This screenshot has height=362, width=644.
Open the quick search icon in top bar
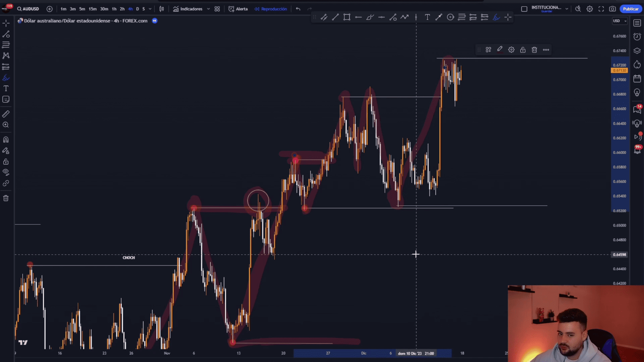tap(578, 9)
